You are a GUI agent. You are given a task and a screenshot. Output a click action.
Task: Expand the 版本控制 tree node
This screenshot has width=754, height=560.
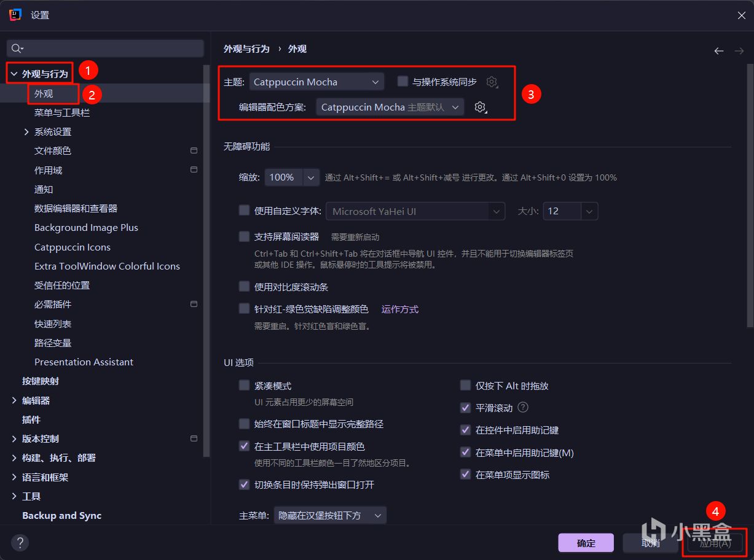tap(14, 438)
